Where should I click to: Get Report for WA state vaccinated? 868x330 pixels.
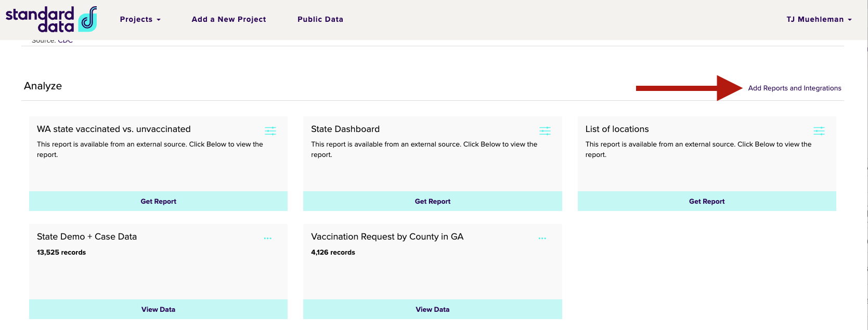coord(158,201)
